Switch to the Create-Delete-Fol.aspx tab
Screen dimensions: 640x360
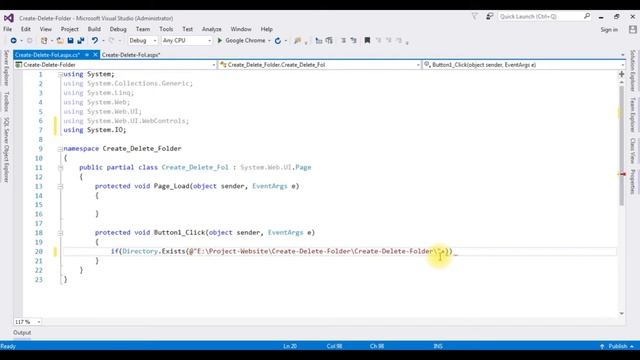(x=131, y=55)
